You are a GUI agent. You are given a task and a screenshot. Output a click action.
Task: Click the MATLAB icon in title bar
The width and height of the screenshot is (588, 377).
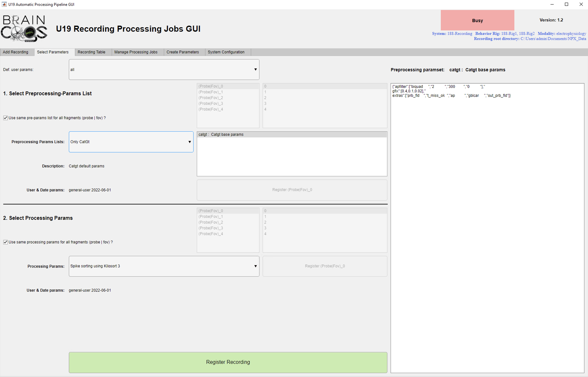coord(4,4)
